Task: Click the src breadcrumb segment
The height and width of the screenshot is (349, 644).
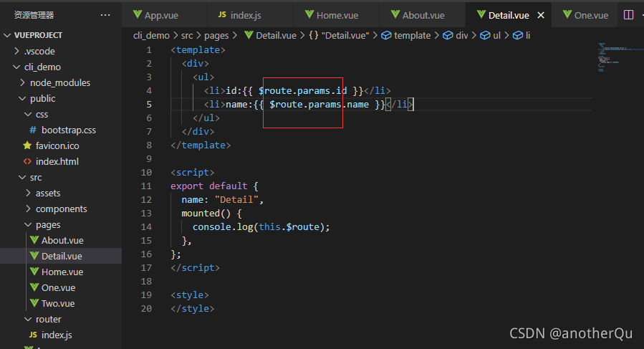Action: (187, 36)
